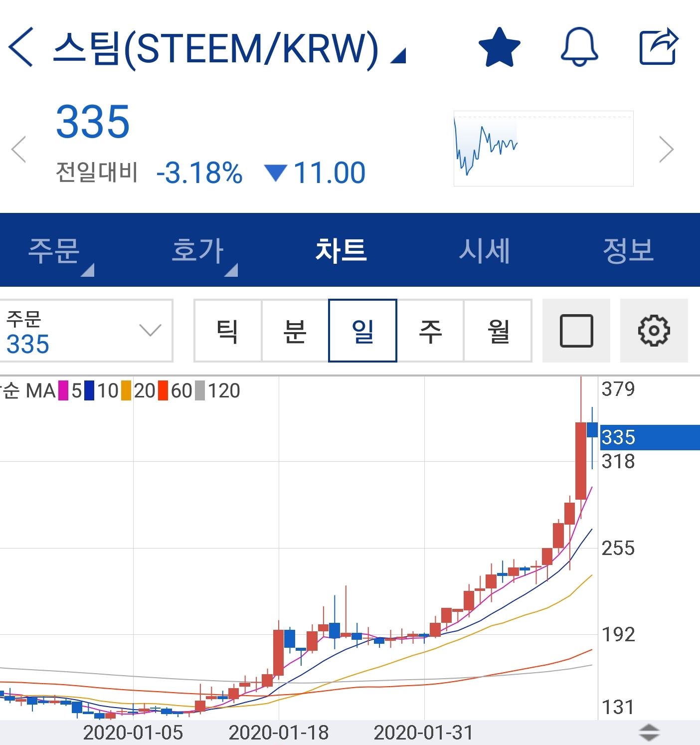The width and height of the screenshot is (700, 745).
Task: Tap the chart vertical resize handle icon
Action: tap(649, 733)
